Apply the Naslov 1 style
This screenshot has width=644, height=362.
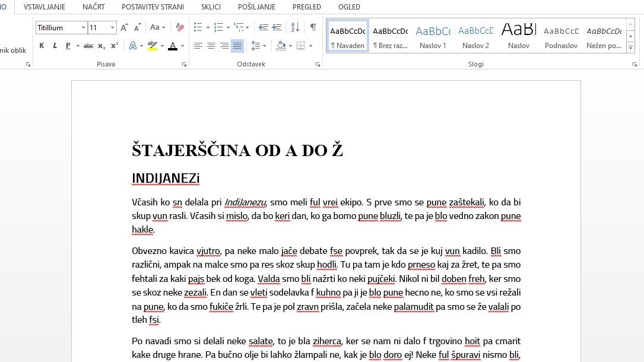point(433,36)
